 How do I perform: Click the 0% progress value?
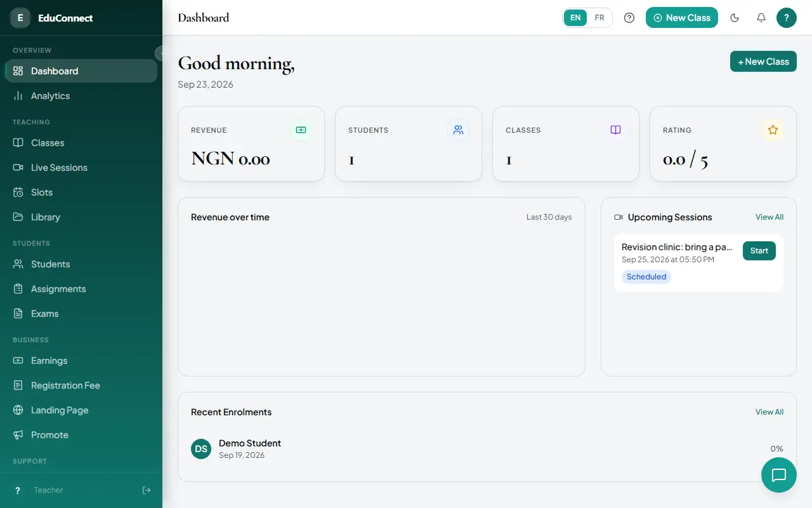point(777,449)
